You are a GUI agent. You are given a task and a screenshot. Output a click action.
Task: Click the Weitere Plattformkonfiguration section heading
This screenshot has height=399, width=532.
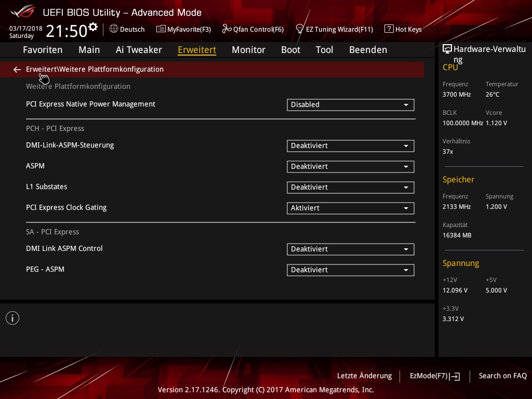click(x=78, y=87)
